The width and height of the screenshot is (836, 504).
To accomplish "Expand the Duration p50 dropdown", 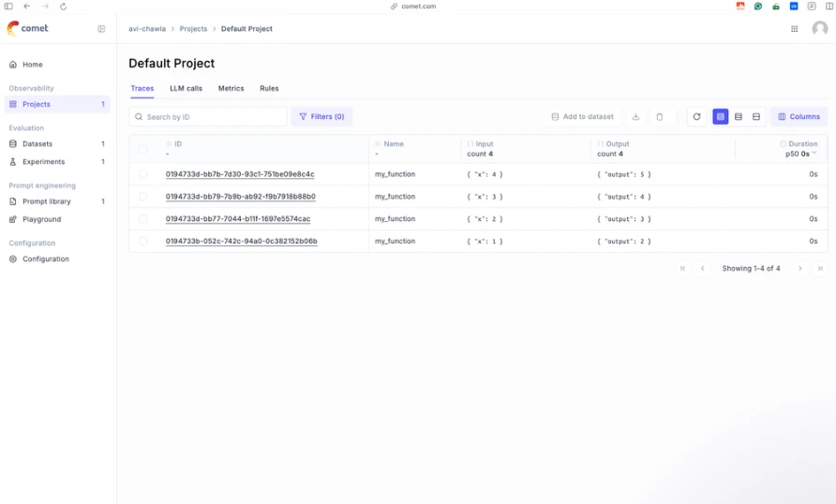I will click(814, 154).
